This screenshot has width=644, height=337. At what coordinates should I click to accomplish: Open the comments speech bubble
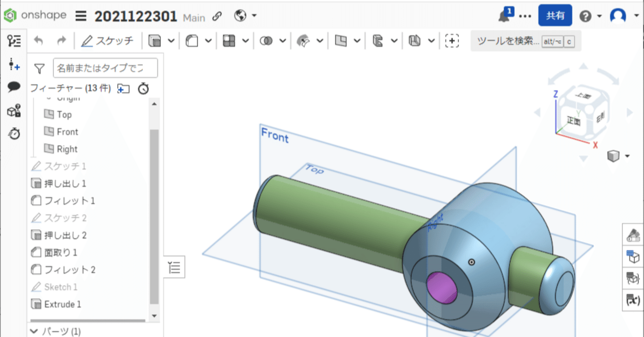14,87
